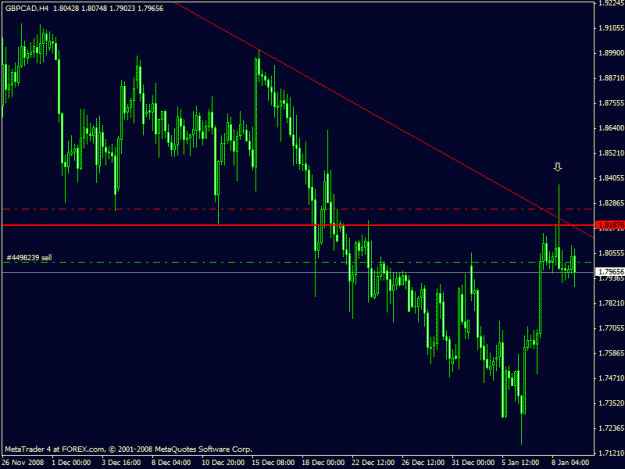Click the 1.73520 price axis label

tap(611, 403)
